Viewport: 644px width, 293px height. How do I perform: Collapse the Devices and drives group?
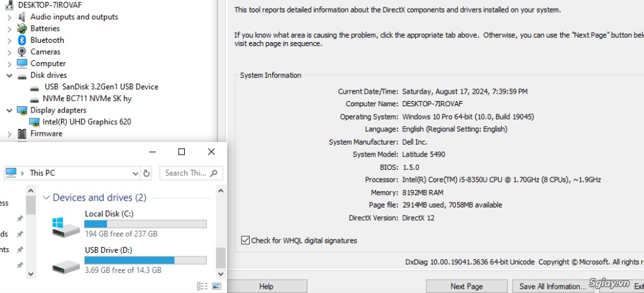point(46,197)
